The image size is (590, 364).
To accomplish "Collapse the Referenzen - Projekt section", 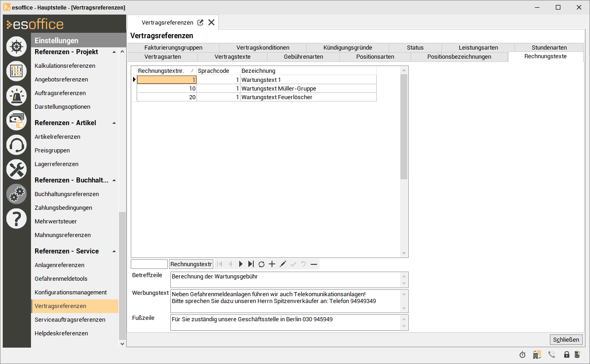I will 114,52.
